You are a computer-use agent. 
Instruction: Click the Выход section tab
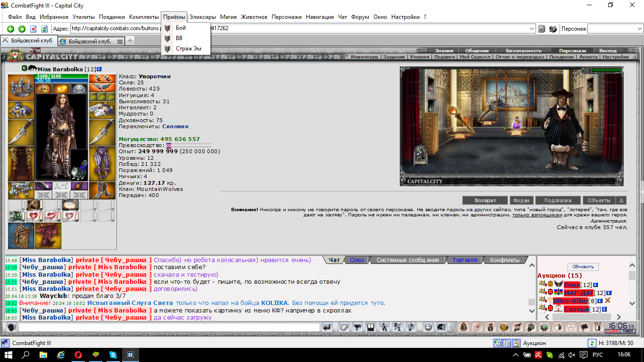pos(608,50)
